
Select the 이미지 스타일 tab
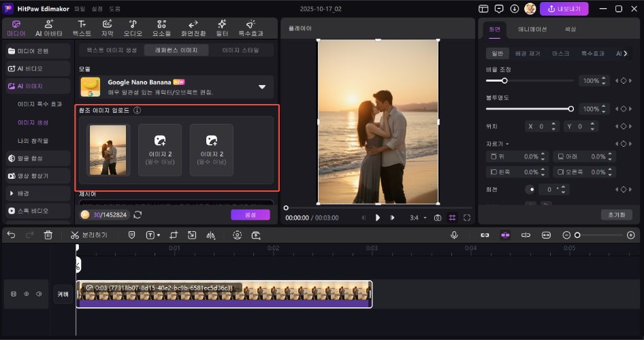(242, 50)
